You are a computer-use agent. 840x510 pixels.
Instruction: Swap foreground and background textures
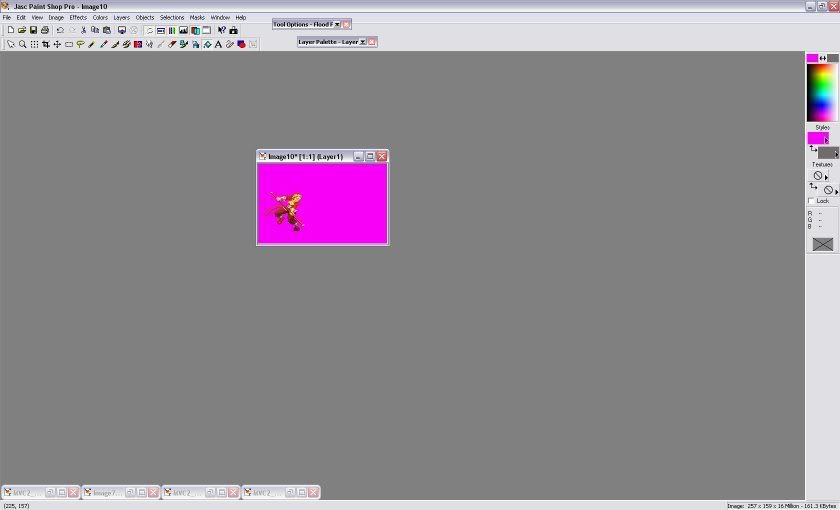pyautogui.click(x=813, y=186)
